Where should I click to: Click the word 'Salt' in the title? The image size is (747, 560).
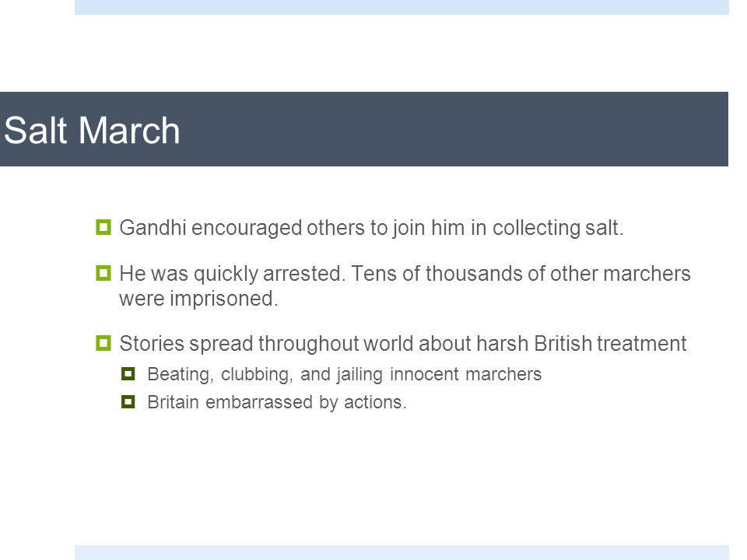(35, 130)
